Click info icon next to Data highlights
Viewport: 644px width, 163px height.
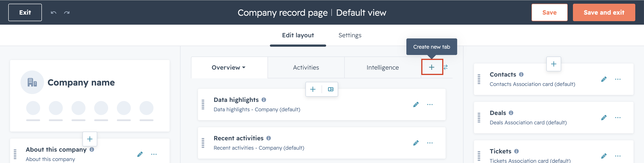coord(264,100)
